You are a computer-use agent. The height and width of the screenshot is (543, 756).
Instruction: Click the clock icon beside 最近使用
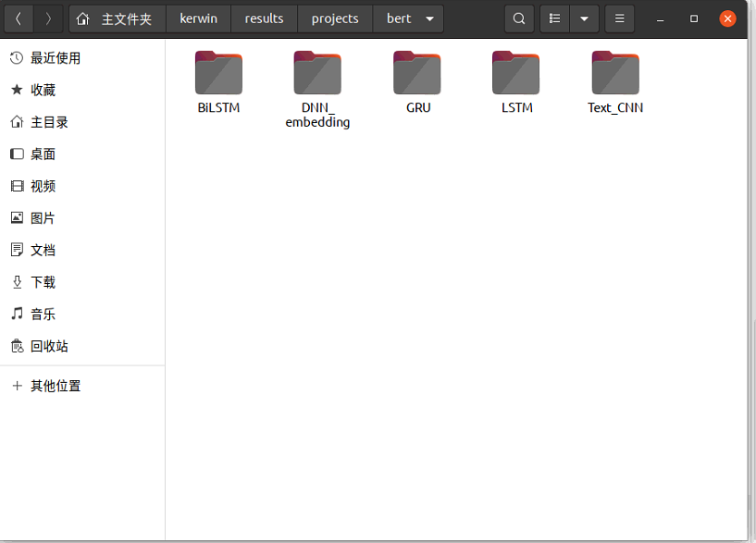(17, 58)
